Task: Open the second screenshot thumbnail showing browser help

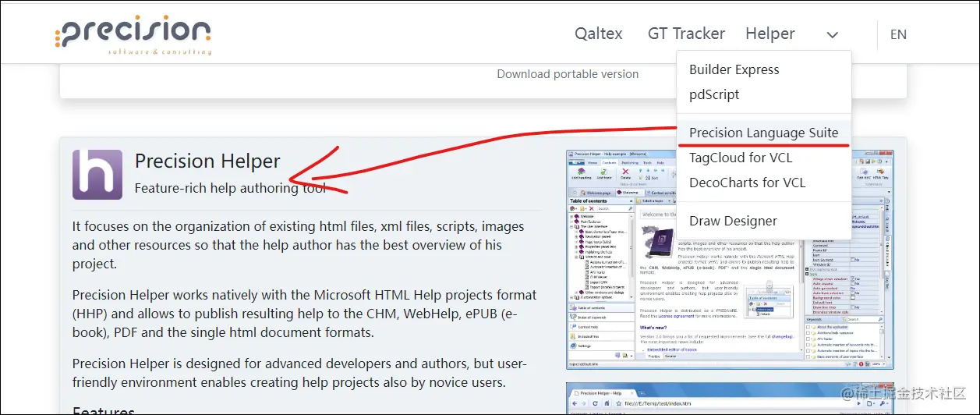Action: coord(729,399)
